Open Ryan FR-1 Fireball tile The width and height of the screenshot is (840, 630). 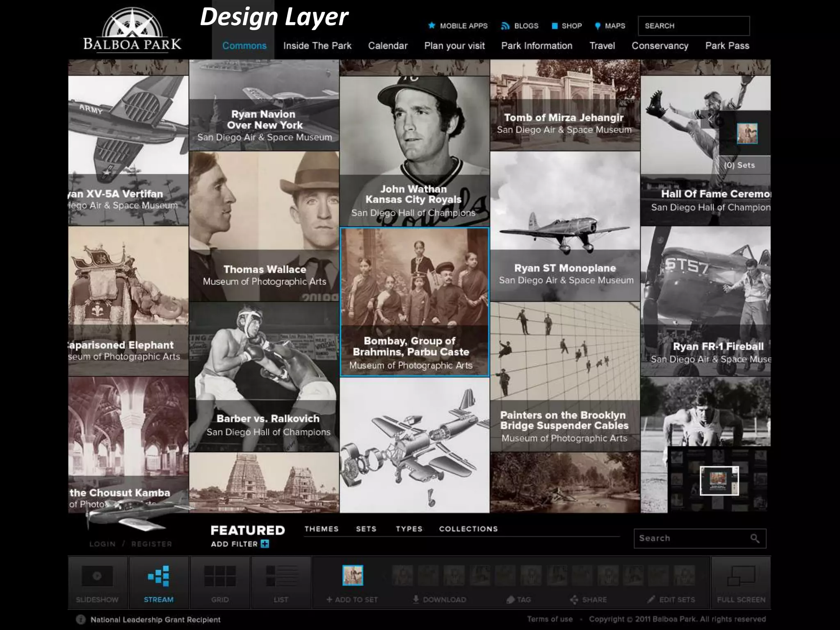point(705,301)
